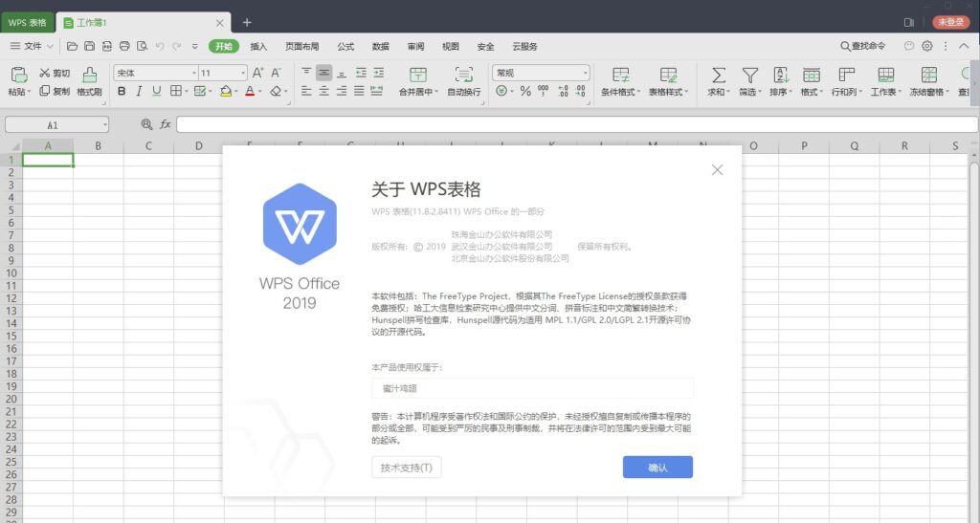Click the Cut (剪切) scissors icon

tap(44, 73)
